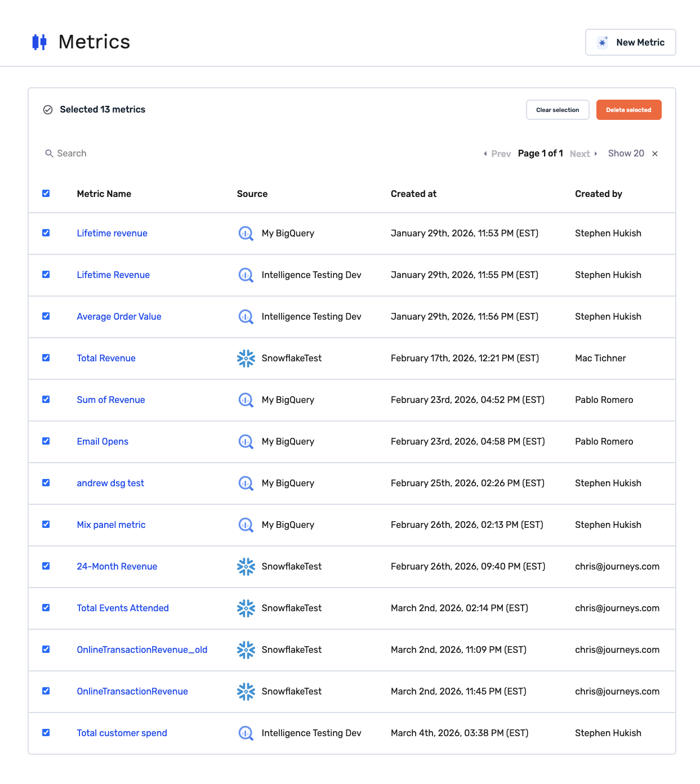Click BigQuery icon in Total customer spend row
Image resolution: width=700 pixels, height=784 pixels.
coord(246,733)
